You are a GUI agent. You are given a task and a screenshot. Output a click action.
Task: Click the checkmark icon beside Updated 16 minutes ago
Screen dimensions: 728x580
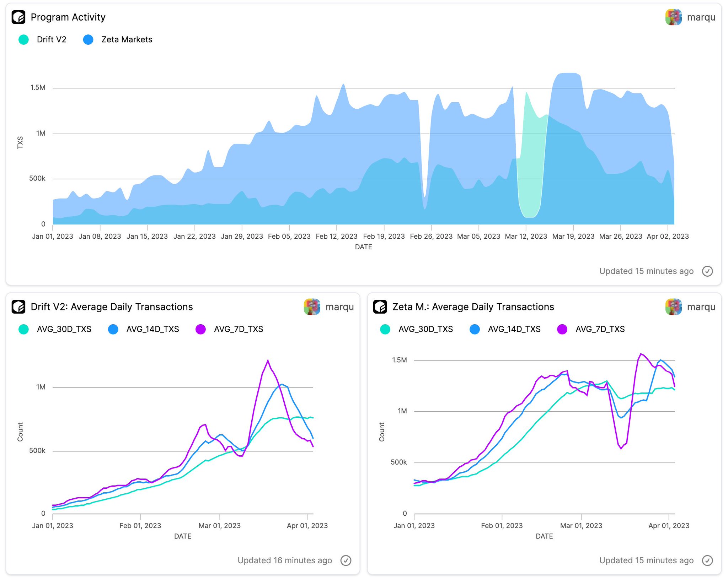tap(346, 560)
